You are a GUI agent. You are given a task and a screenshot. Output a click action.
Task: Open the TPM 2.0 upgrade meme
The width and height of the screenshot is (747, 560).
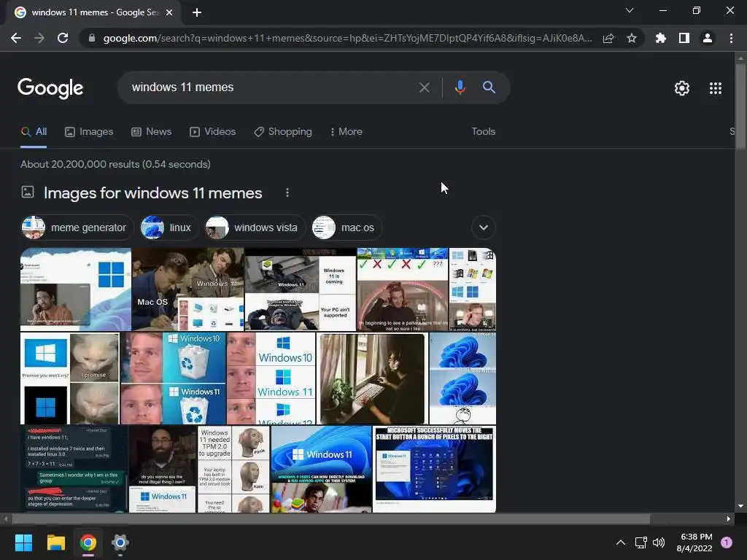233,470
